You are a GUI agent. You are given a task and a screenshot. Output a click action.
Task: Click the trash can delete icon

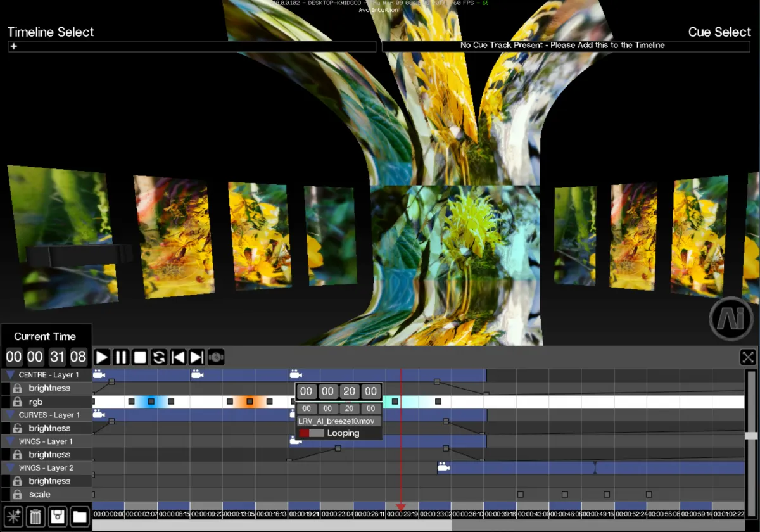(36, 516)
